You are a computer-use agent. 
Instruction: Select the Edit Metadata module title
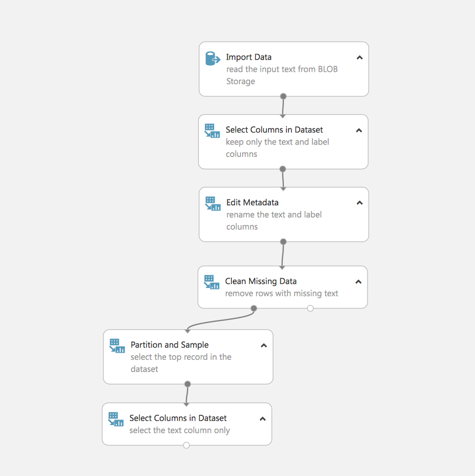tap(252, 202)
